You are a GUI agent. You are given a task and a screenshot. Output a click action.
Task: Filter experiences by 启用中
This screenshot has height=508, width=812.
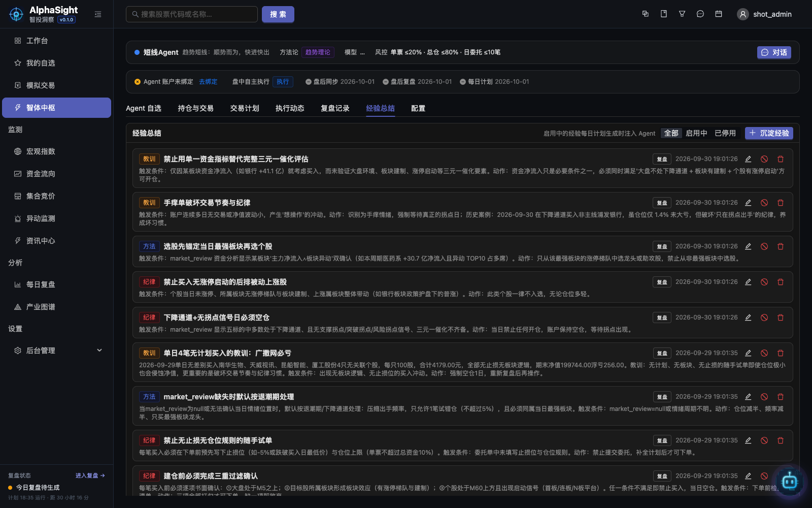pyautogui.click(x=696, y=133)
